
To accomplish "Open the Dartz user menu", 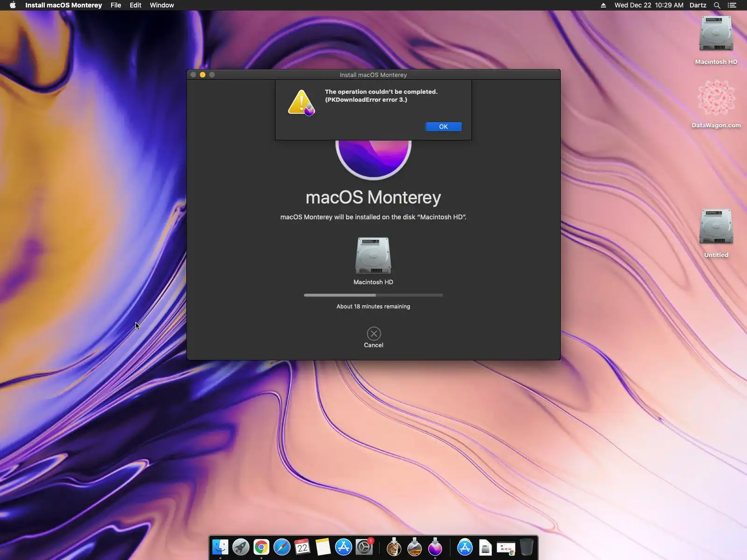I will click(x=698, y=5).
